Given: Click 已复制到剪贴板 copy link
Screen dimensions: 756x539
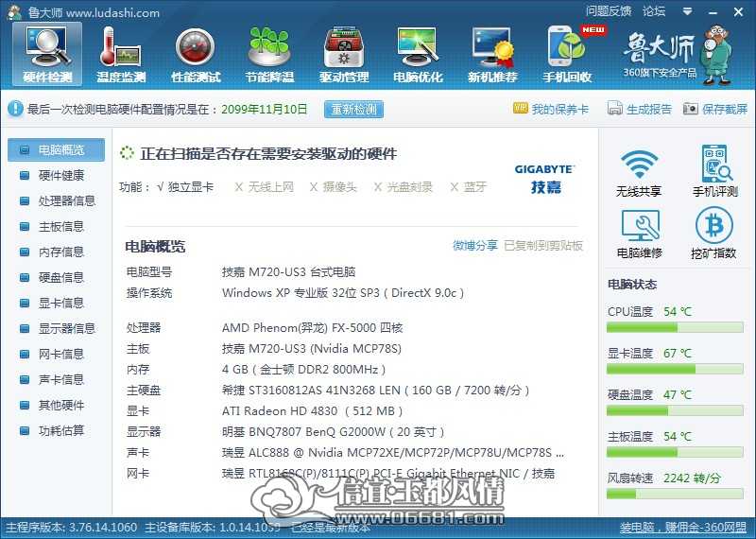Looking at the screenshot, I should click(543, 245).
